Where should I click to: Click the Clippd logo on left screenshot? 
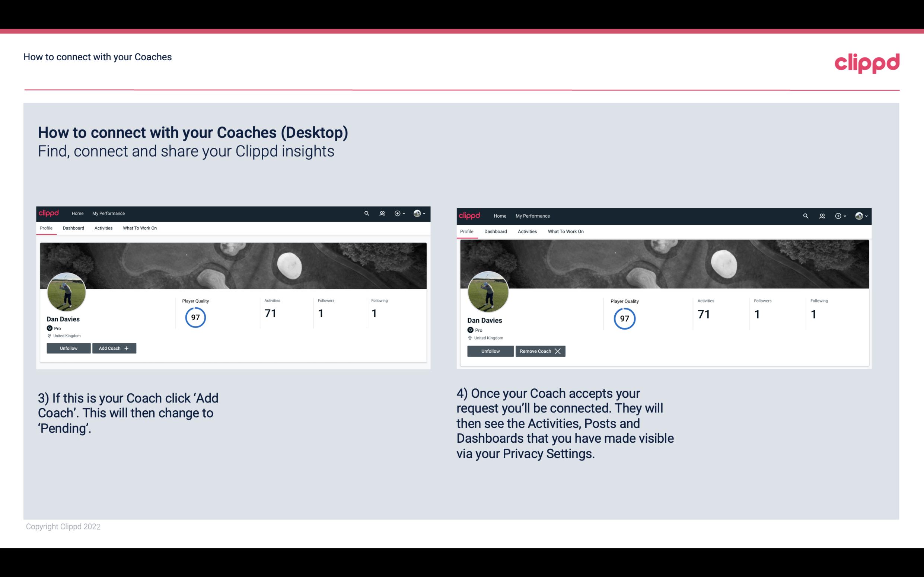click(48, 213)
